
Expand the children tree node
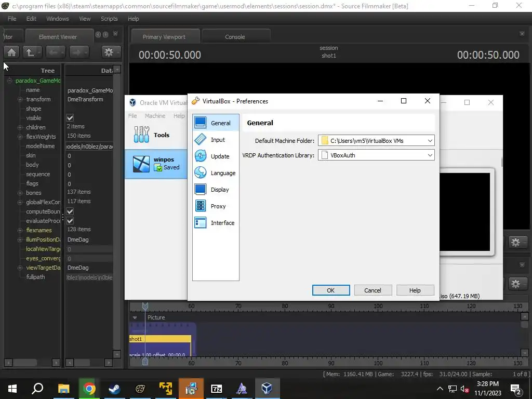pyautogui.click(x=20, y=127)
